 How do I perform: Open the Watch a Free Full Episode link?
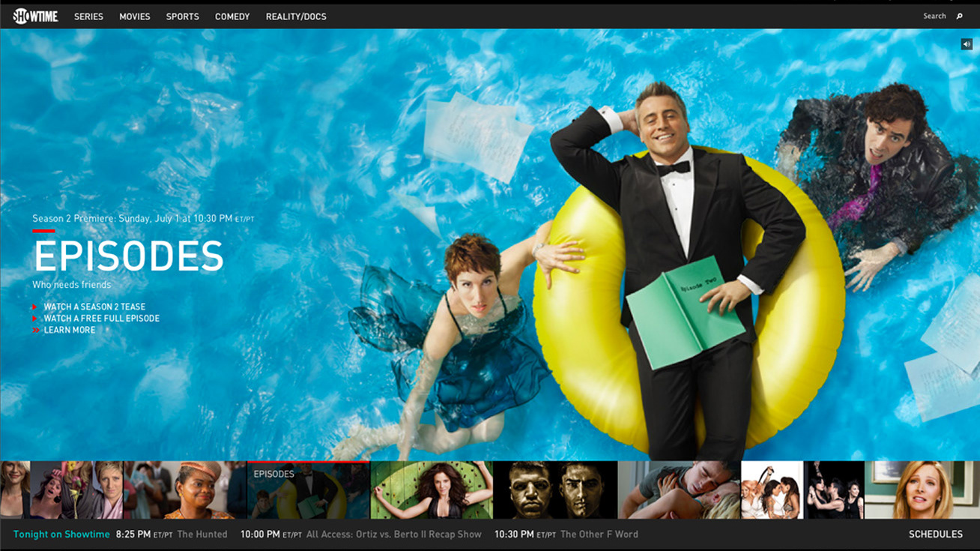(102, 319)
